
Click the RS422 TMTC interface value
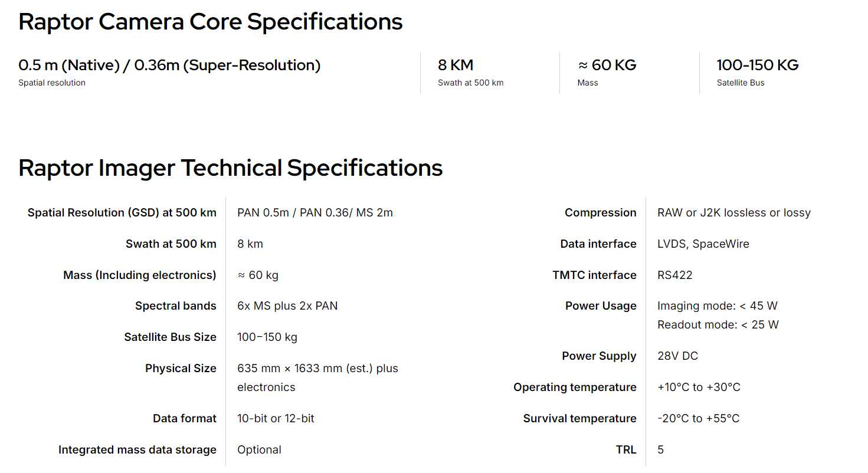click(675, 275)
